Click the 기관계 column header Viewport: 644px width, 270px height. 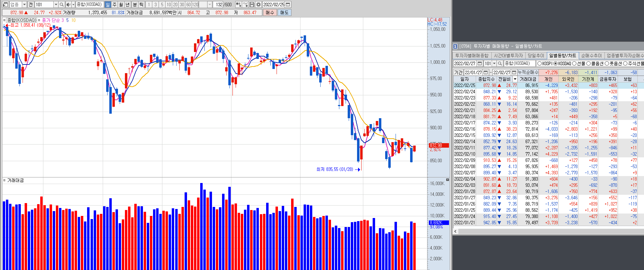(x=588, y=79)
